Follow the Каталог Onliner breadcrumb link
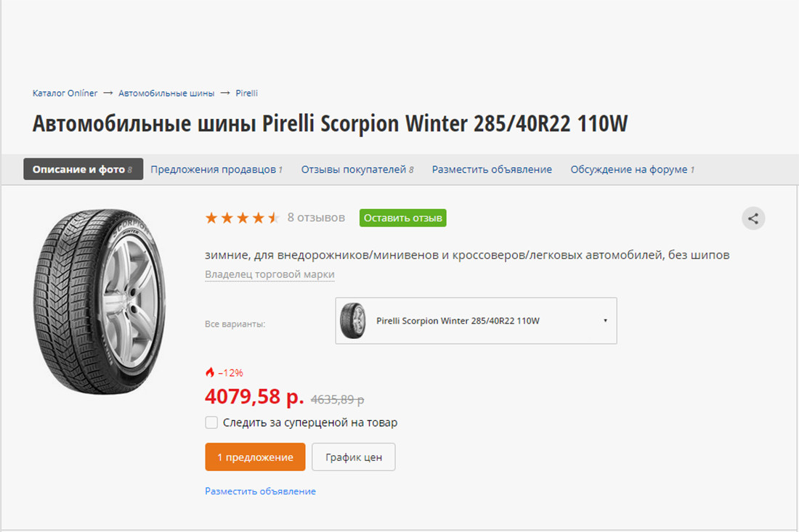799x532 pixels. pos(65,93)
